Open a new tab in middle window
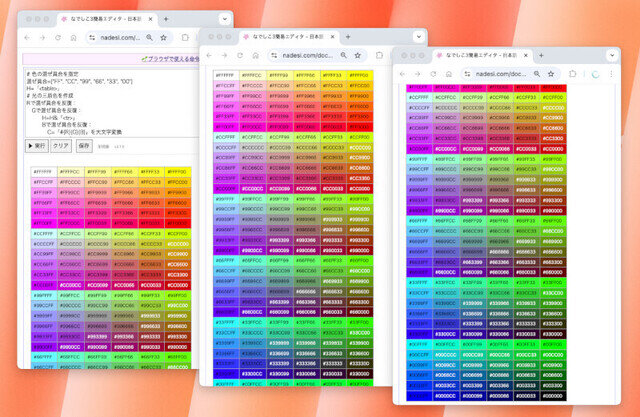 pyautogui.click(x=348, y=37)
